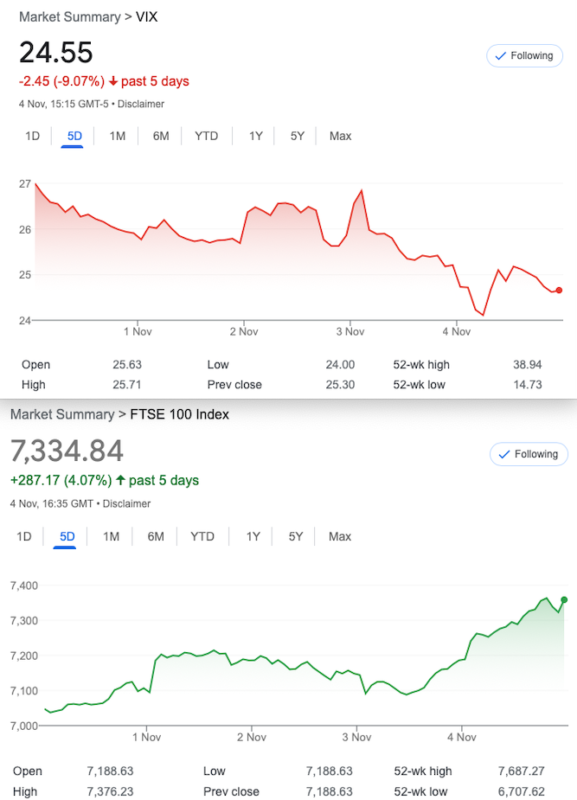The width and height of the screenshot is (577, 800).
Task: Open the Disclaimer link under FTSE 100 price
Action: coord(127,504)
